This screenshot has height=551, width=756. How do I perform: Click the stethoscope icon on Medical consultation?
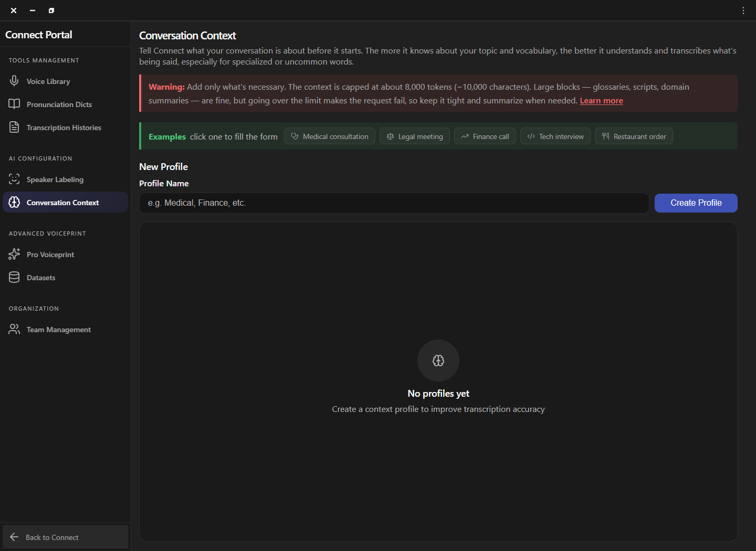click(x=295, y=136)
